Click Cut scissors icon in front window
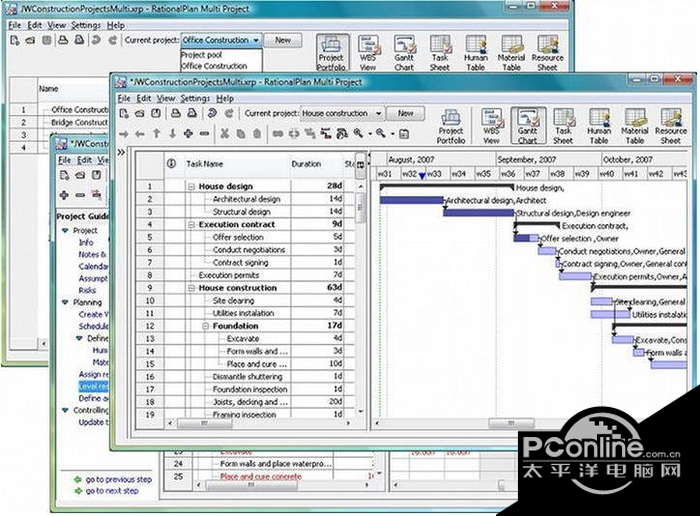This screenshot has height=516, width=700. [x=225, y=133]
